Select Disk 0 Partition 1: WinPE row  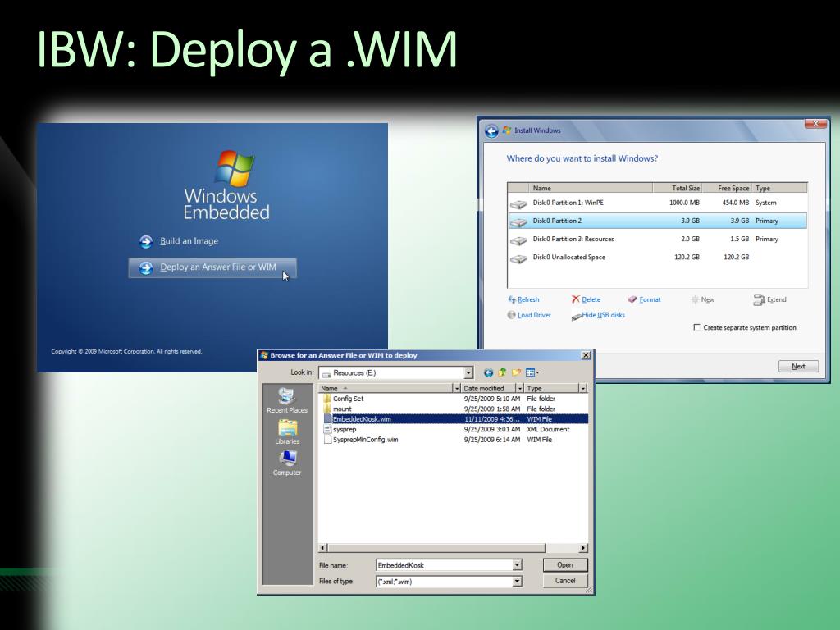[x=657, y=203]
